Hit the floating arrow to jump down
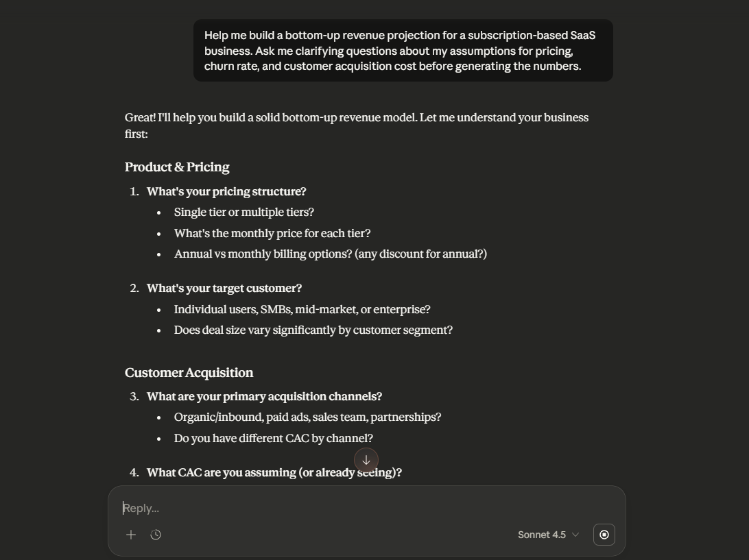Viewport: 749px width, 560px height. pos(366,460)
